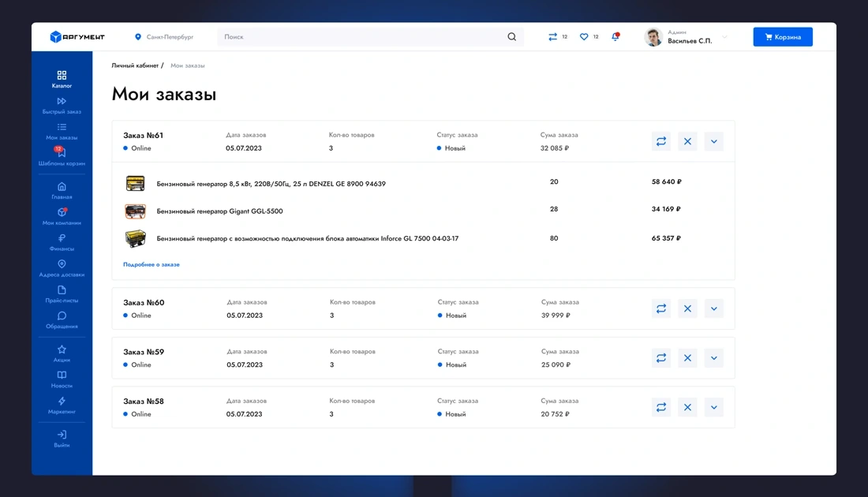Click order sum 39 999 ₽
Image resolution: width=868 pixels, height=497 pixels.
[556, 315]
